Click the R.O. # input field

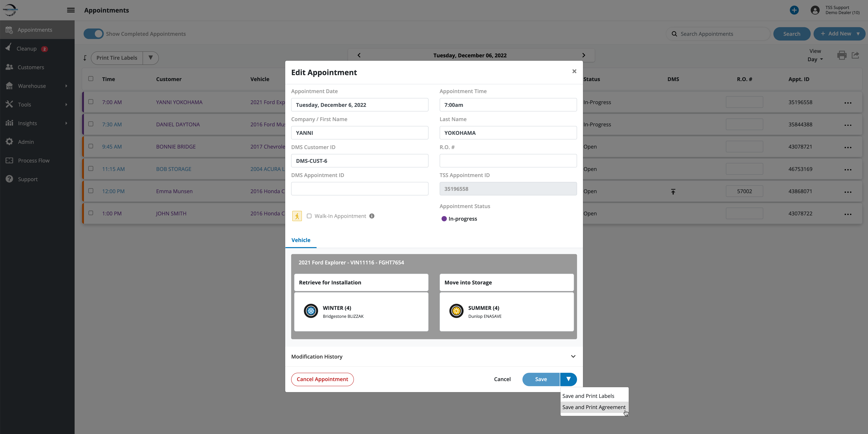coord(508,161)
